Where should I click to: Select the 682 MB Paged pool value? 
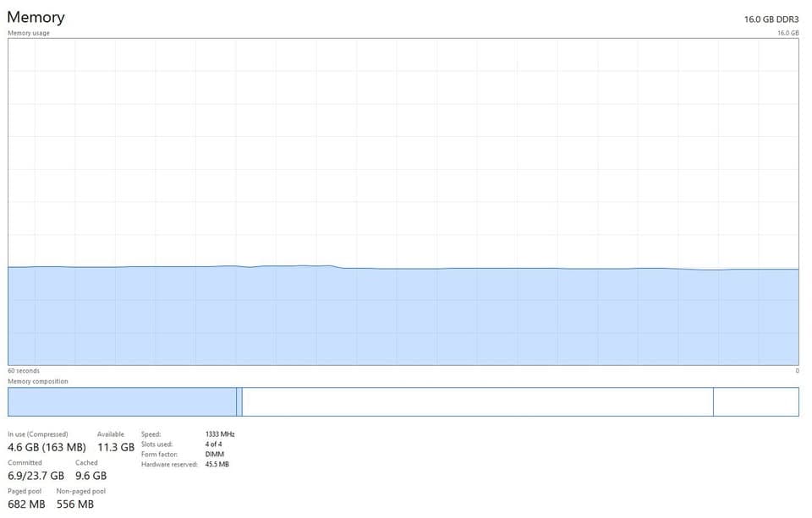pyautogui.click(x=26, y=504)
